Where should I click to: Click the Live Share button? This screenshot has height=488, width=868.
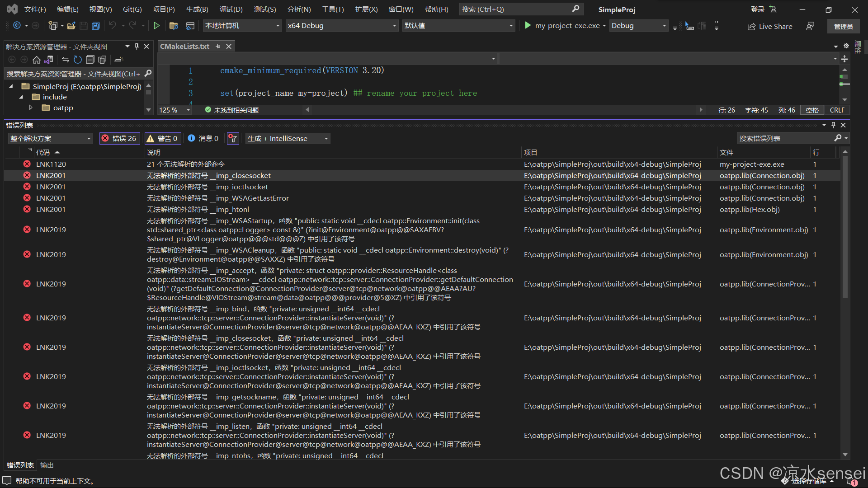[x=770, y=26]
